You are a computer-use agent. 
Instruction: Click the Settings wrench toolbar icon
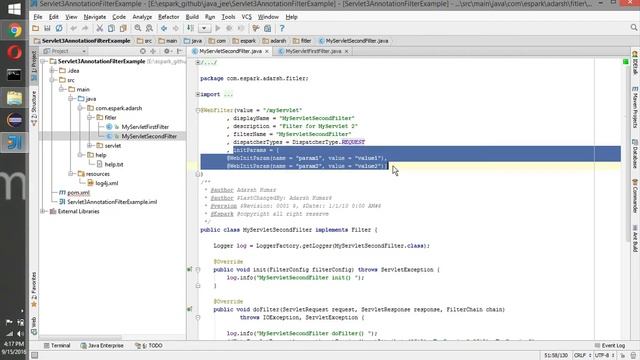pos(256,28)
